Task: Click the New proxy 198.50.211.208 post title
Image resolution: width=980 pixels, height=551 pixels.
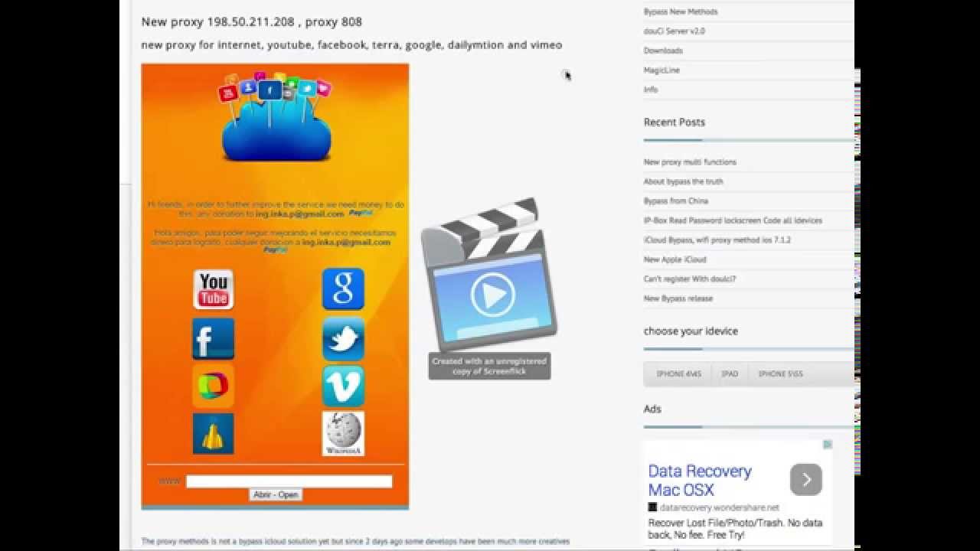Action: click(252, 21)
